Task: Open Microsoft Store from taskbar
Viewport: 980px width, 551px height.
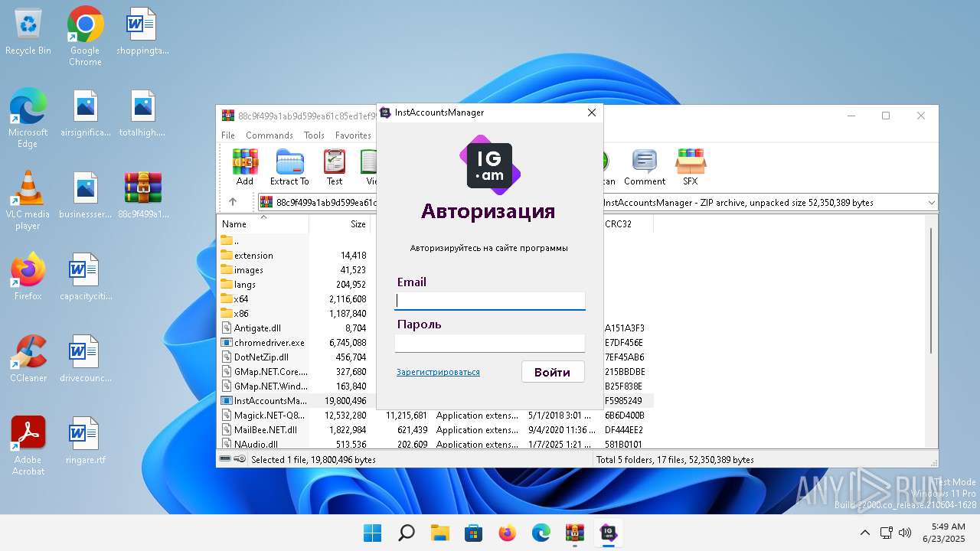Action: 474,533
